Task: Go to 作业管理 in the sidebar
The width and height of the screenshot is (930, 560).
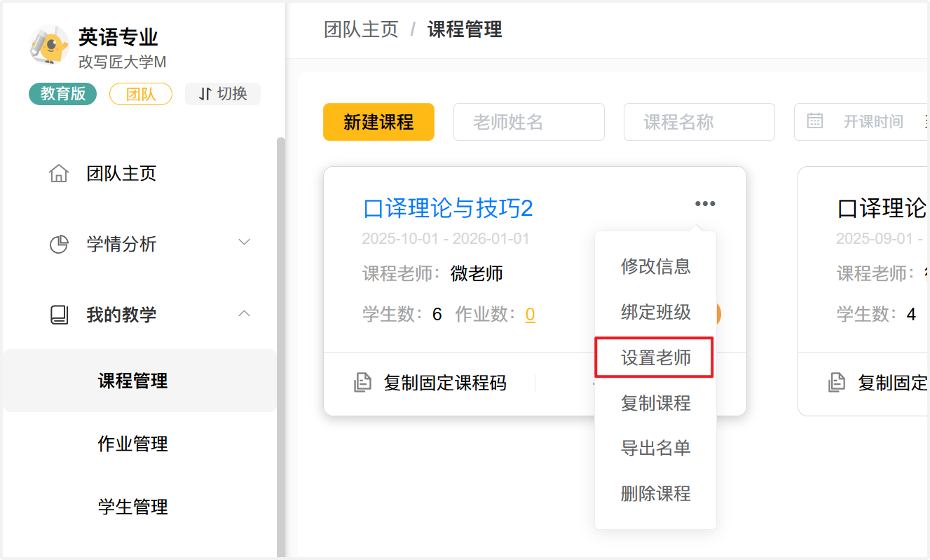Action: 132,444
